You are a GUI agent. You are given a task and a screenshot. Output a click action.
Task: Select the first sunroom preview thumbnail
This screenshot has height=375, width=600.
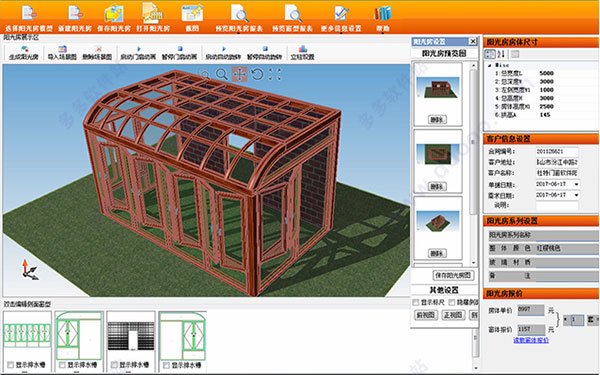coord(438,88)
